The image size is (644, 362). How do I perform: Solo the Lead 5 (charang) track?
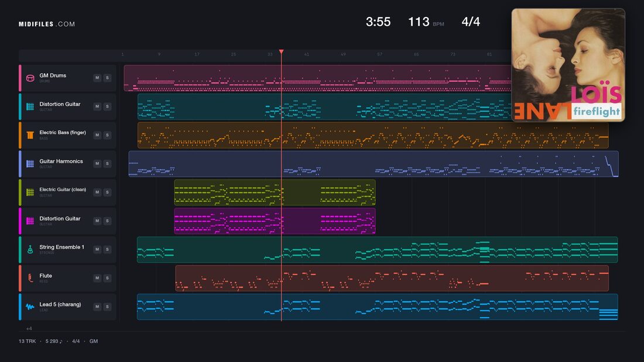tap(107, 306)
